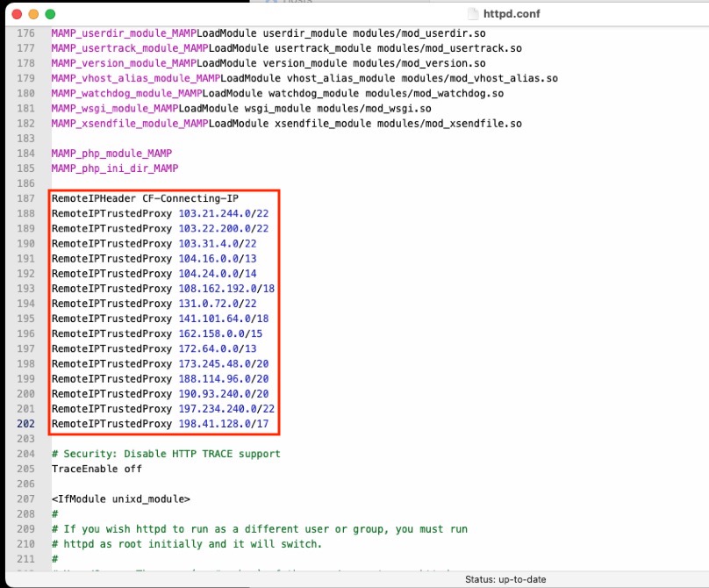This screenshot has height=588, width=709.
Task: Click the IP value 104.16.0.0/13
Action: click(217, 259)
